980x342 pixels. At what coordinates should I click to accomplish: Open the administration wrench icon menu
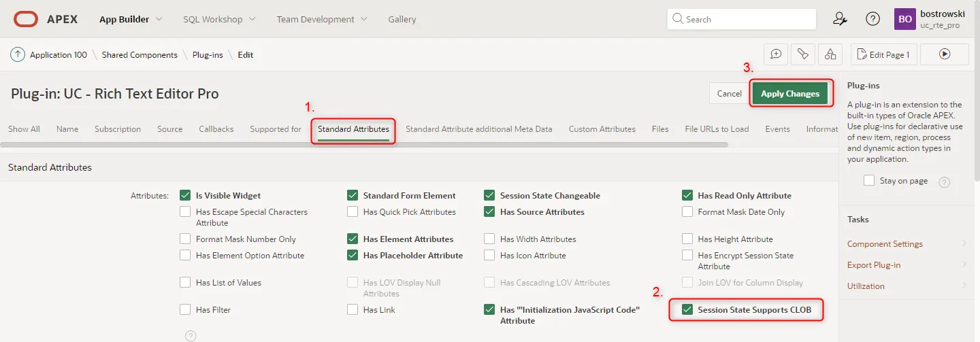[840, 19]
